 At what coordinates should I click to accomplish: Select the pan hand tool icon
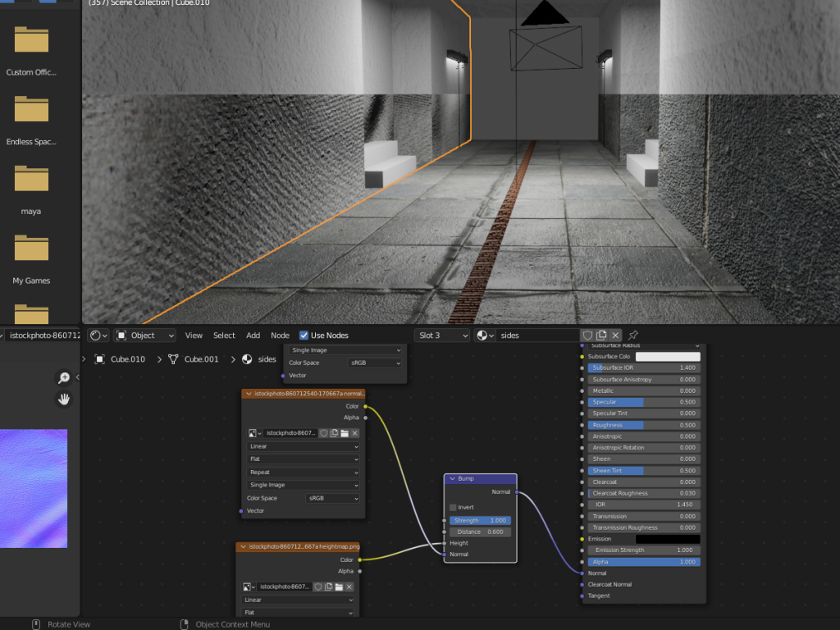click(x=63, y=399)
